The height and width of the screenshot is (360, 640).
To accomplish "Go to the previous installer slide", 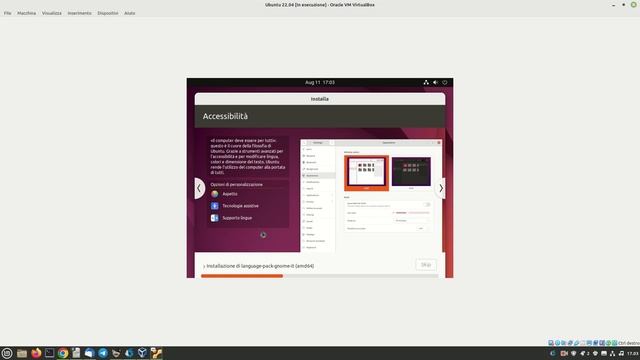I will click(199, 188).
